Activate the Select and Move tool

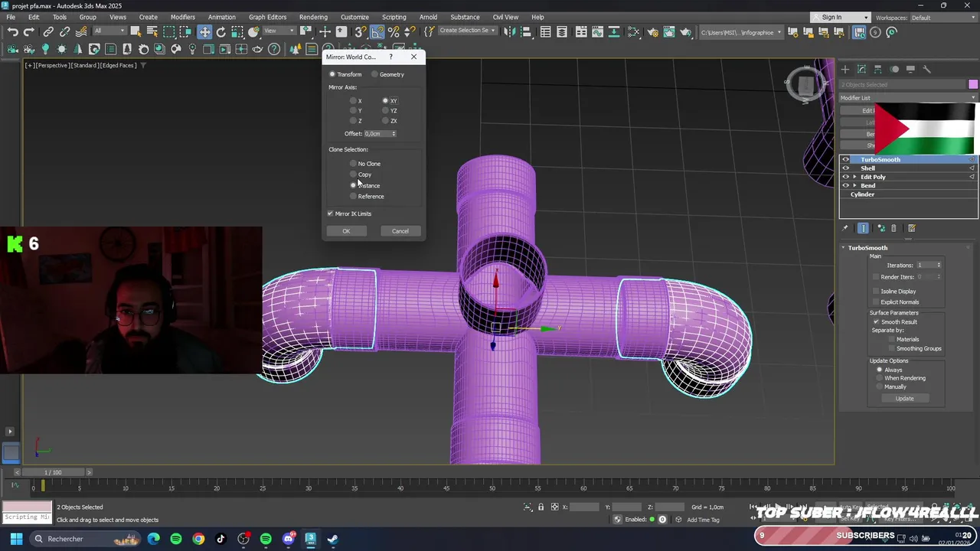pyautogui.click(x=204, y=32)
